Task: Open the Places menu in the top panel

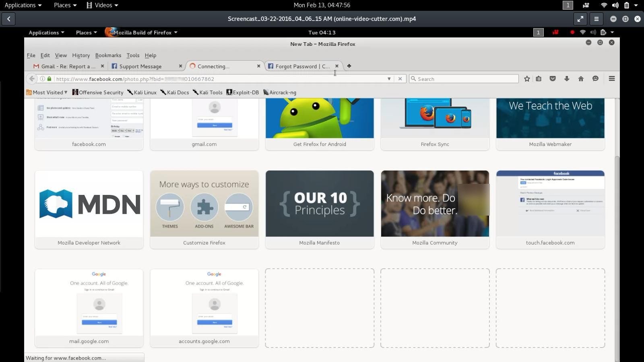Action: 65,5
